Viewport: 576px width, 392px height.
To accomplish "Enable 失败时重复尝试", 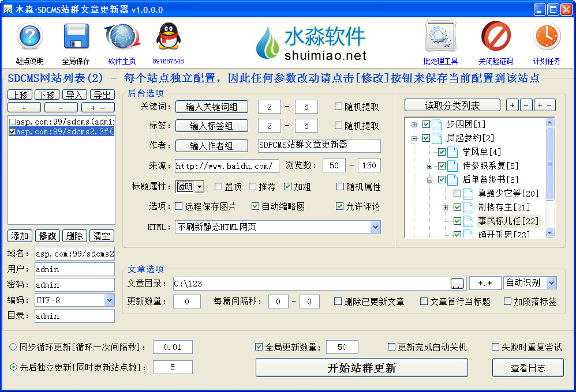I will [496, 346].
